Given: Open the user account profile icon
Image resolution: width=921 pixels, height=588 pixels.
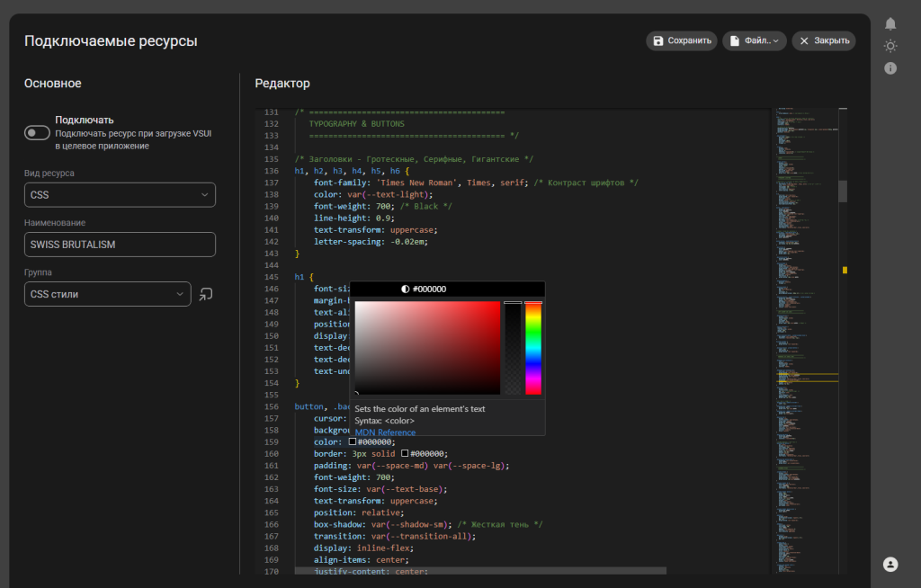Looking at the screenshot, I should (x=890, y=564).
